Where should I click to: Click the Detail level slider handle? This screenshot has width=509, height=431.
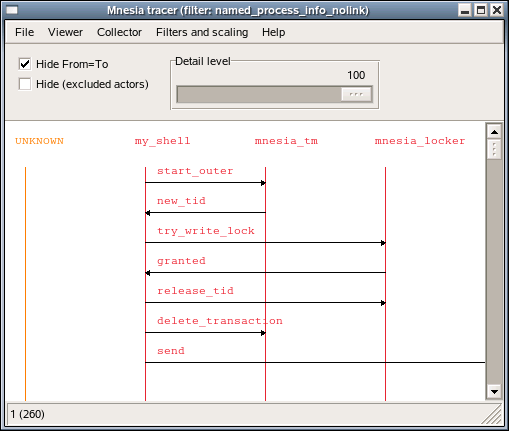[356, 94]
